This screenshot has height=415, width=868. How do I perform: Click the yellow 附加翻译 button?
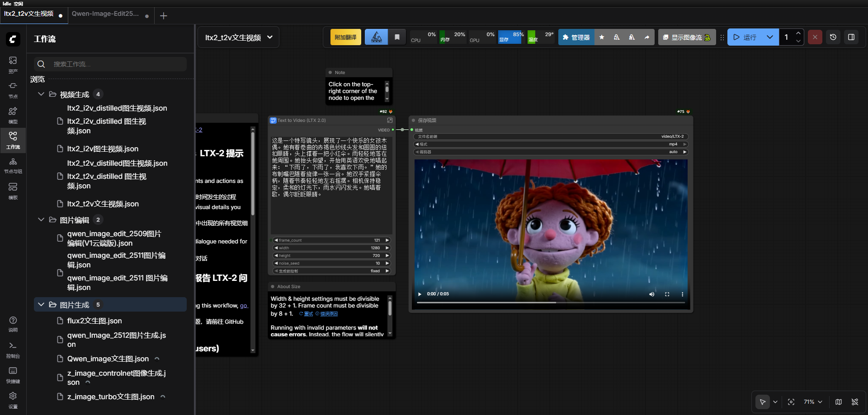pos(345,37)
